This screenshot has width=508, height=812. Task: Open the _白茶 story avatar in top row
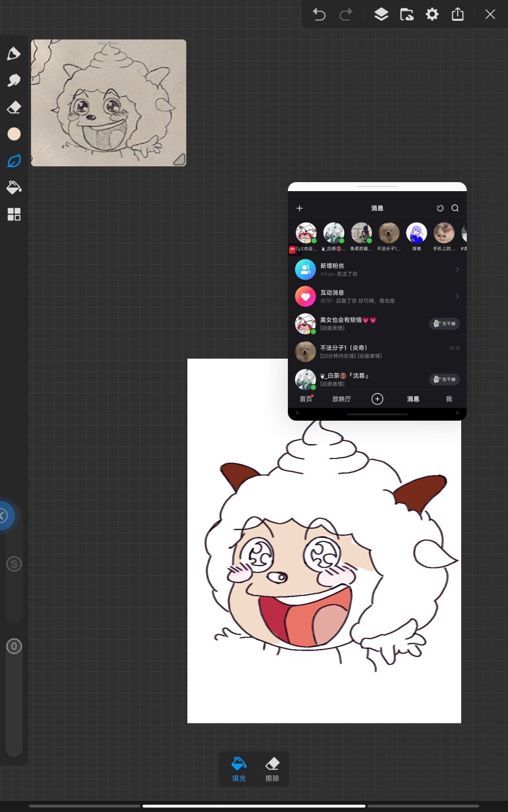coord(334,233)
